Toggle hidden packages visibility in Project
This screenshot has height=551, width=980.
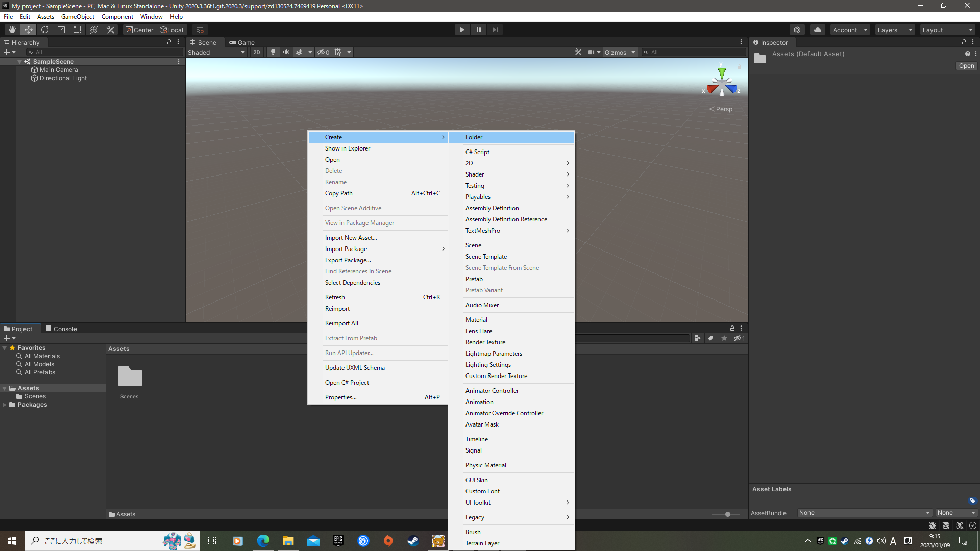[x=740, y=338]
